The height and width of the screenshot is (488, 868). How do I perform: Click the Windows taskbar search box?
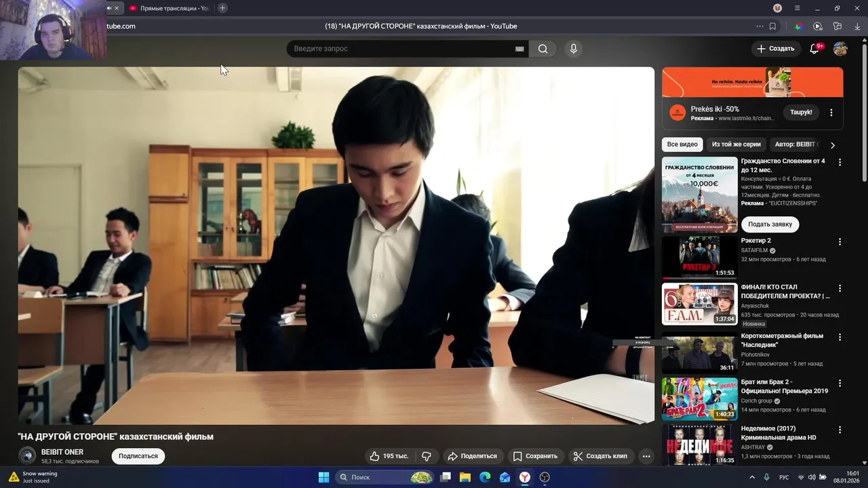click(x=384, y=477)
